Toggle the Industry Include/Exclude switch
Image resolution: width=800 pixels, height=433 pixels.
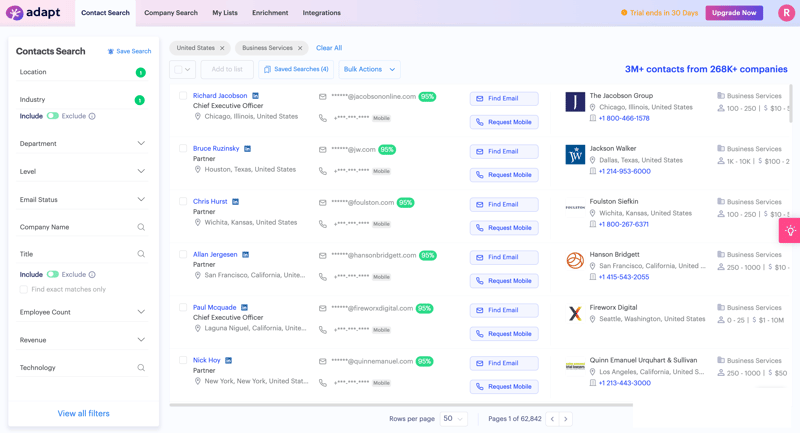[53, 116]
